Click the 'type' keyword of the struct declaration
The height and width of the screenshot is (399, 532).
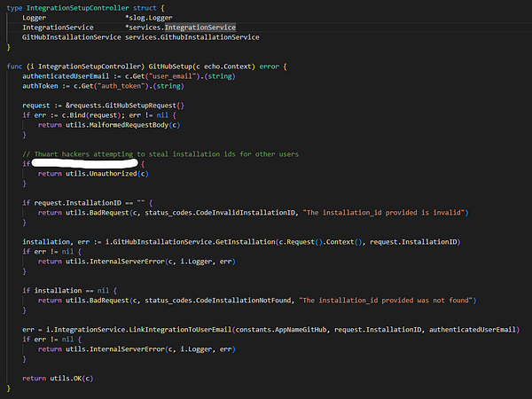(x=14, y=8)
